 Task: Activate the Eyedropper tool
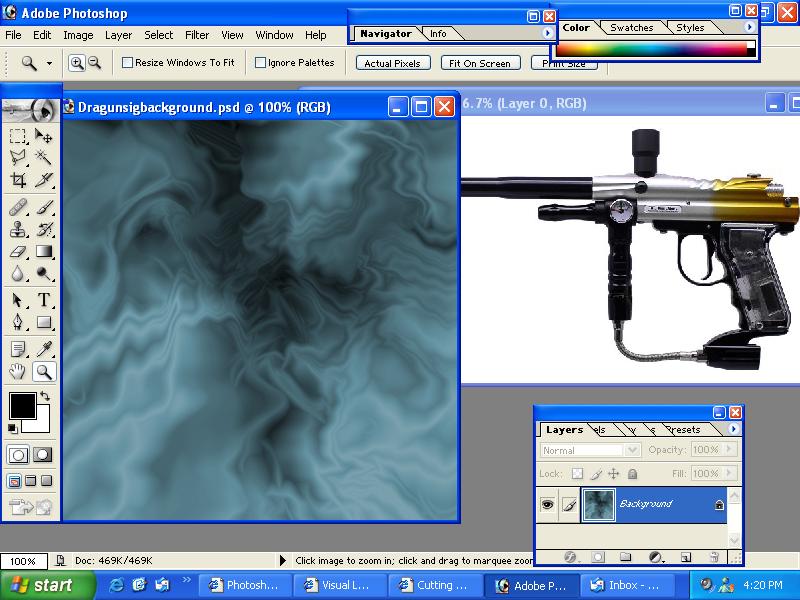point(44,349)
